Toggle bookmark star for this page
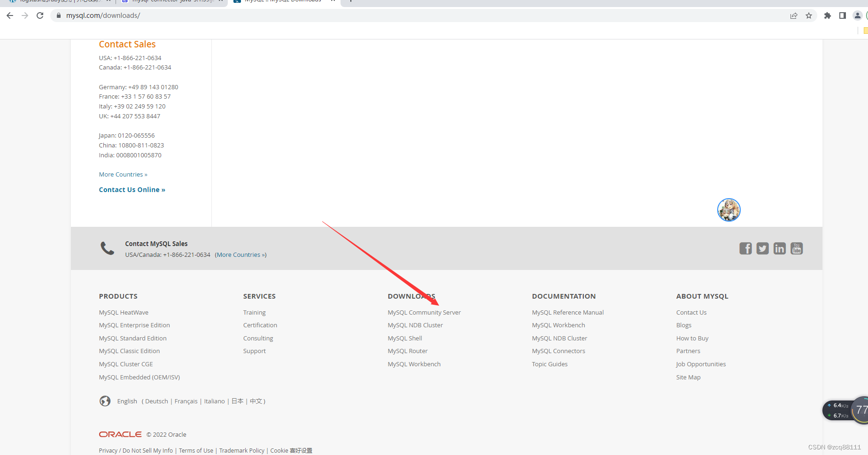868x455 pixels. [x=809, y=15]
